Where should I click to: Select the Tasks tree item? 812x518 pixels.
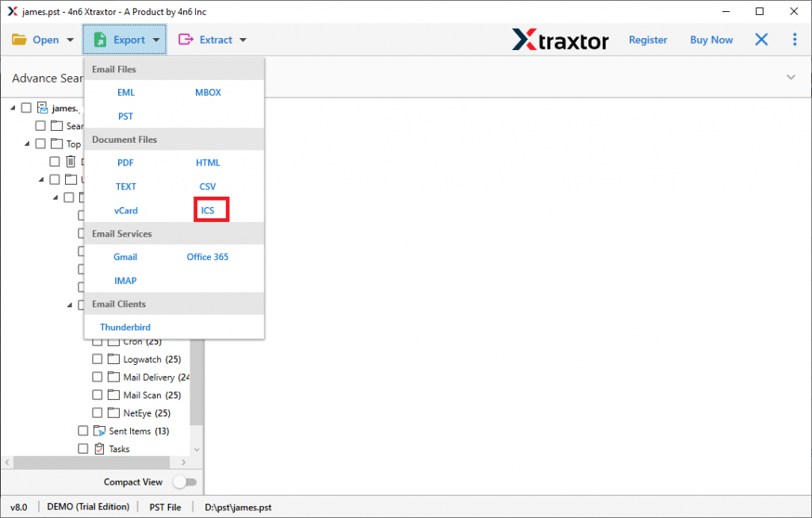click(119, 449)
